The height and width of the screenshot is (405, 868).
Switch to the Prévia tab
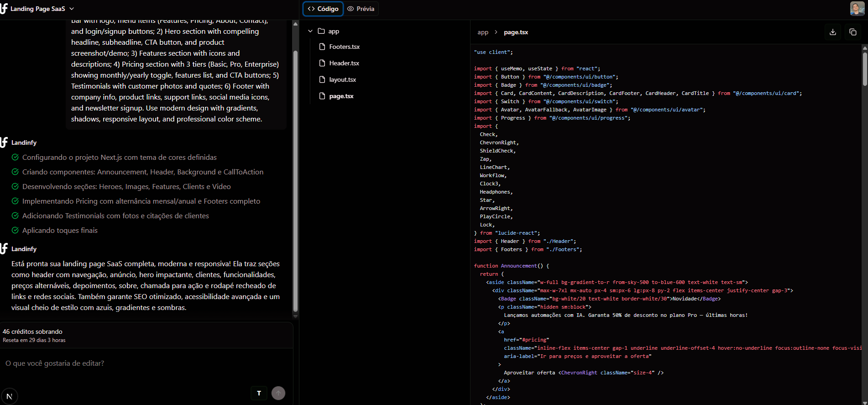361,9
